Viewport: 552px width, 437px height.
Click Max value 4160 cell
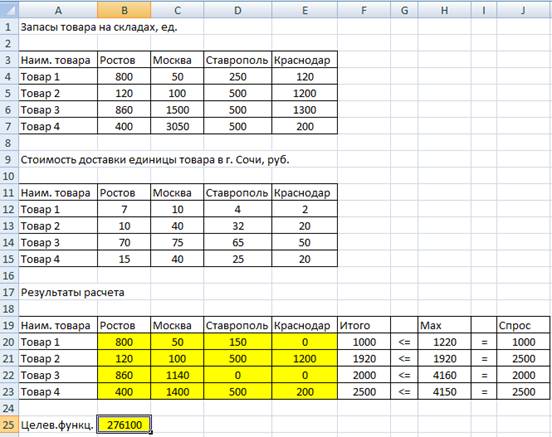coord(444,375)
